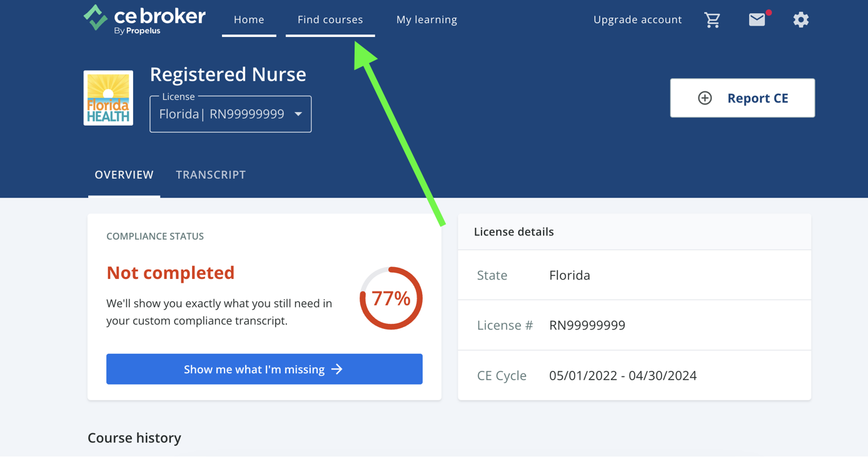This screenshot has height=459, width=868.
Task: Expand the License dropdown arrow
Action: (x=298, y=114)
